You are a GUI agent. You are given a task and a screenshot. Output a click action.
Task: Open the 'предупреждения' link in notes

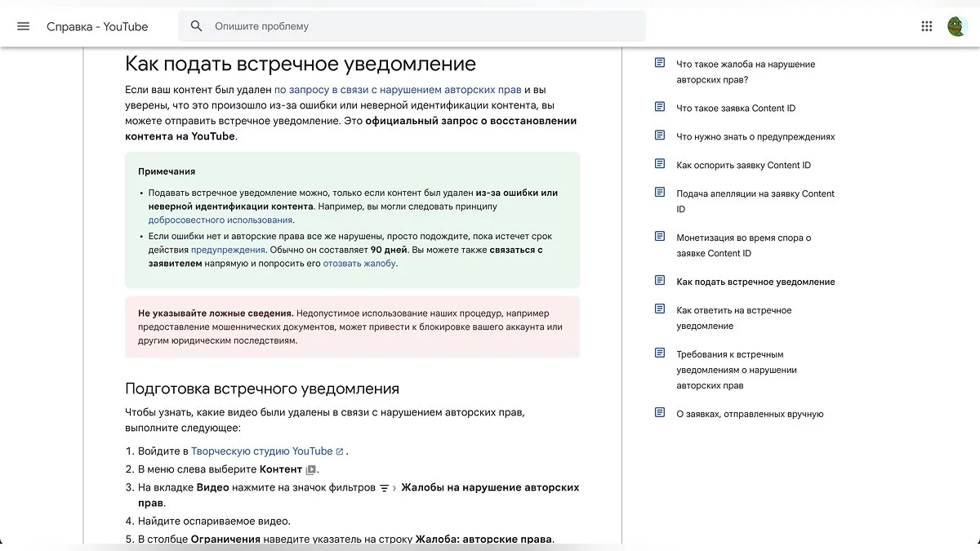(228, 250)
